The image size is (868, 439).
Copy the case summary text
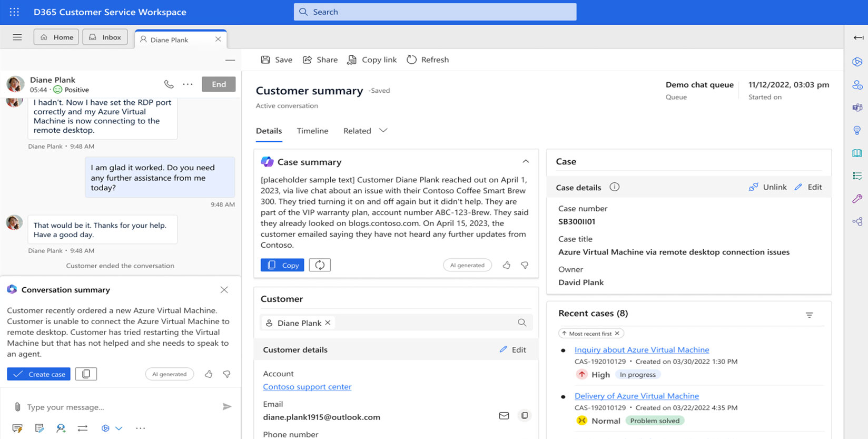pos(282,265)
